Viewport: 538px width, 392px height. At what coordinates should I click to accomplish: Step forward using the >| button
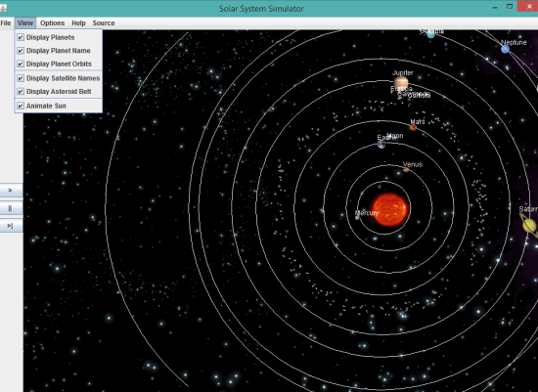click(11, 226)
